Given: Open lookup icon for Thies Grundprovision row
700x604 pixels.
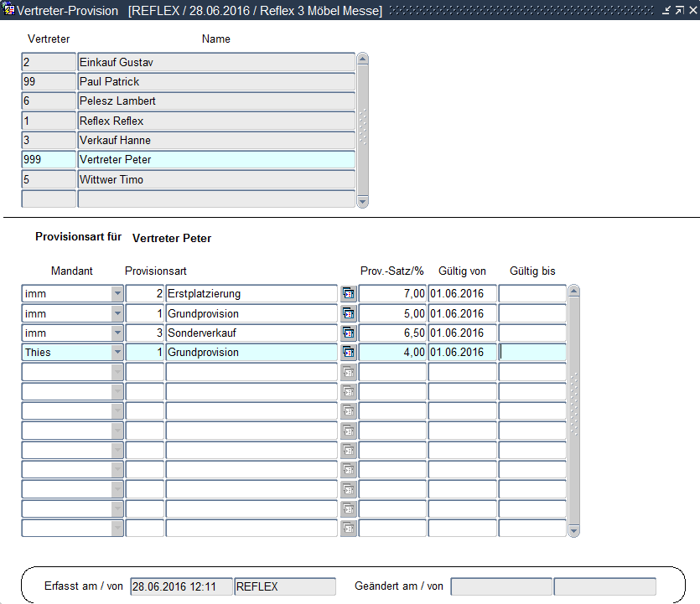Looking at the screenshot, I should pyautogui.click(x=349, y=353).
